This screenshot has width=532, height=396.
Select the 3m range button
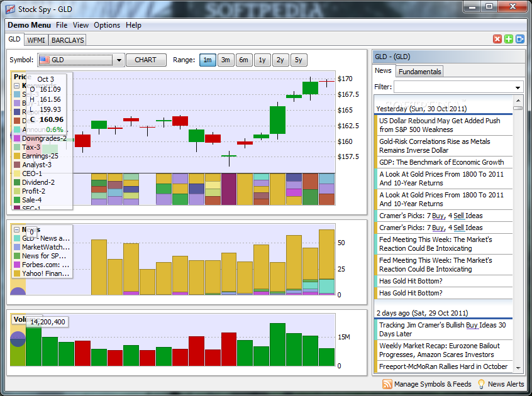click(226, 60)
